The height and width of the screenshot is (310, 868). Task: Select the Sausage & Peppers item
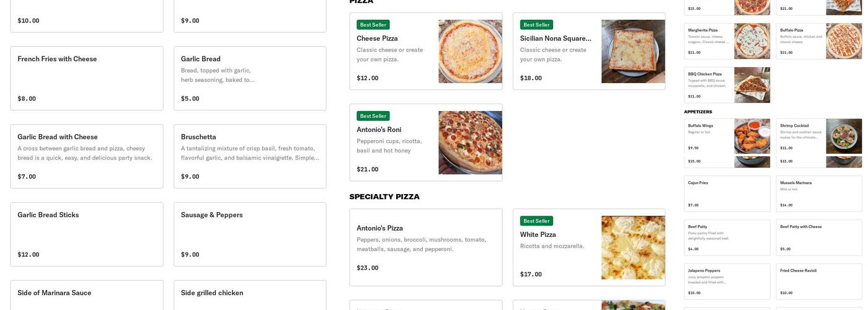pyautogui.click(x=250, y=234)
